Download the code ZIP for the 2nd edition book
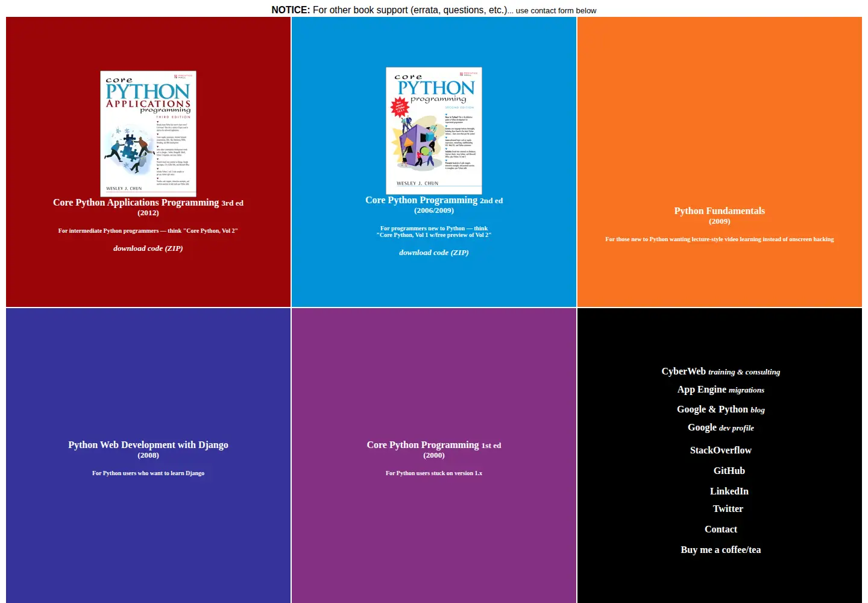Viewport: 868px width, 603px height. (434, 253)
